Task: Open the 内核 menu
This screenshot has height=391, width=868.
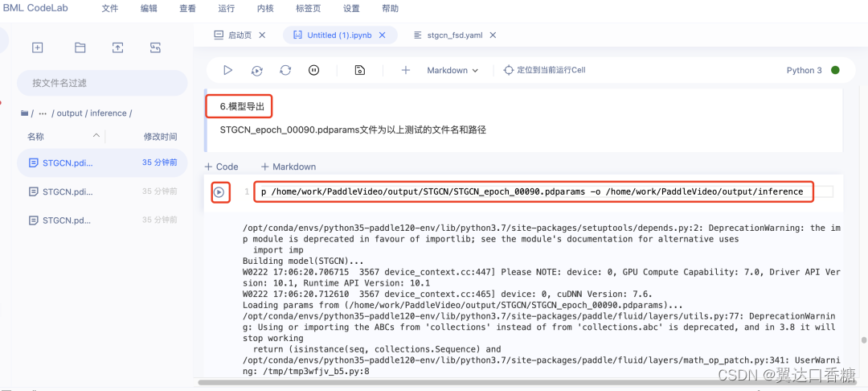Action: [x=265, y=9]
